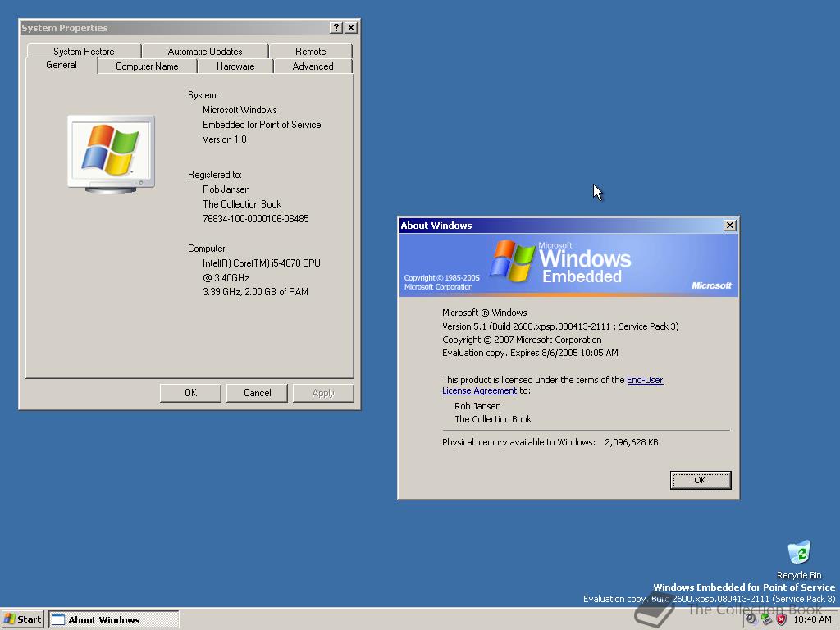
Task: Click the 'Version 1.0' text
Action: click(225, 139)
